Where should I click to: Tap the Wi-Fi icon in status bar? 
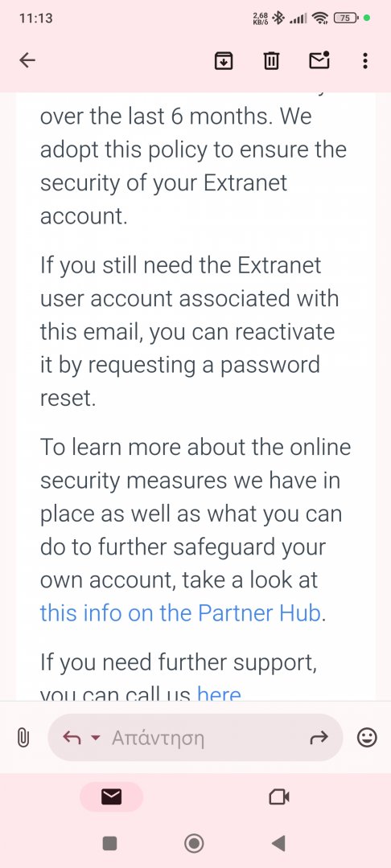click(x=320, y=18)
